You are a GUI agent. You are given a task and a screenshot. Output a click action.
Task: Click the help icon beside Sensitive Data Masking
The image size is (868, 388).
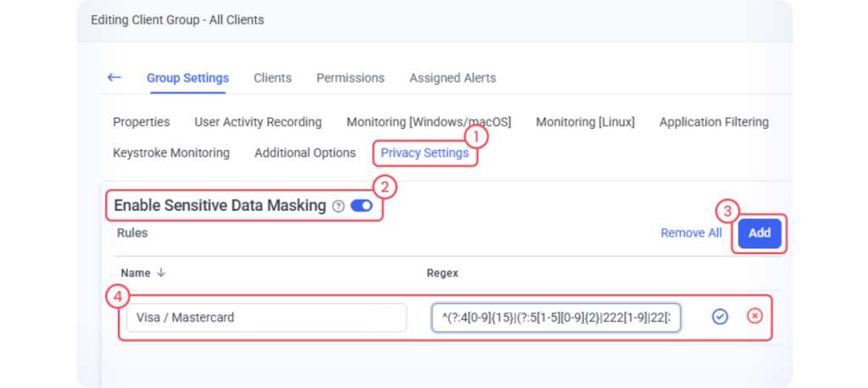[338, 206]
